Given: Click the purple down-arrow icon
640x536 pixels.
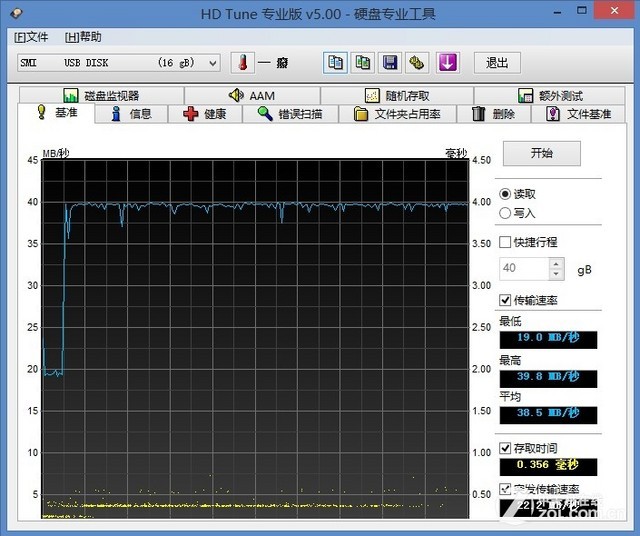Looking at the screenshot, I should [448, 63].
